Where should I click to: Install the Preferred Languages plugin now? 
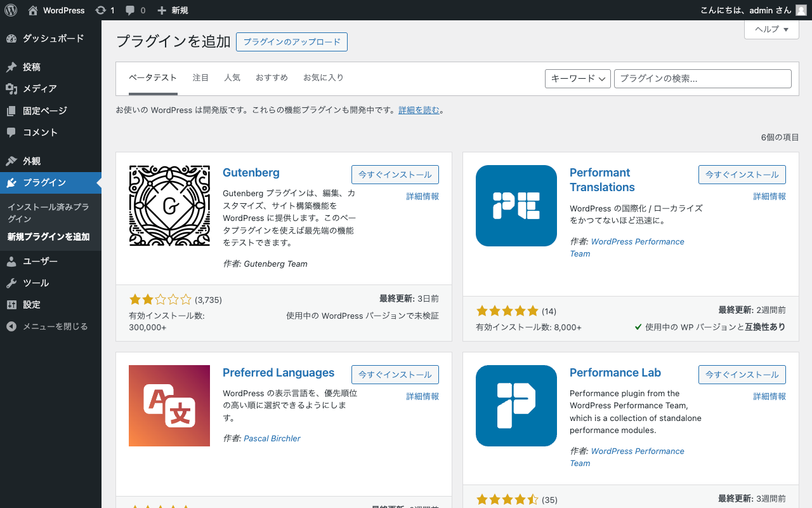[395, 375]
